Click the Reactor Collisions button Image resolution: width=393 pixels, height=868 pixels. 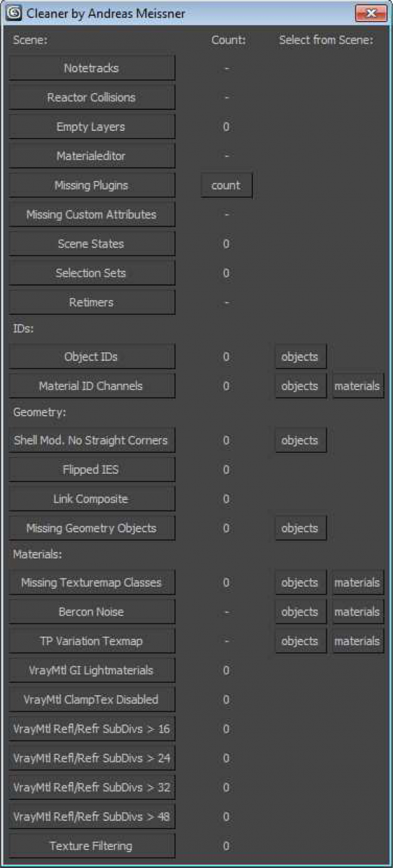tap(92, 97)
